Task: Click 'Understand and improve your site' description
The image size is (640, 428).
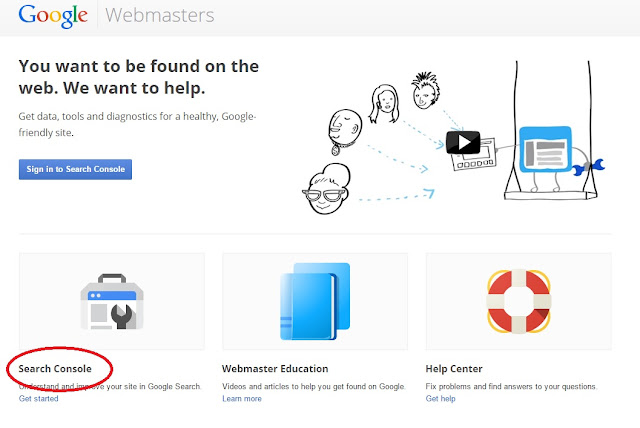Action: pyautogui.click(x=110, y=386)
